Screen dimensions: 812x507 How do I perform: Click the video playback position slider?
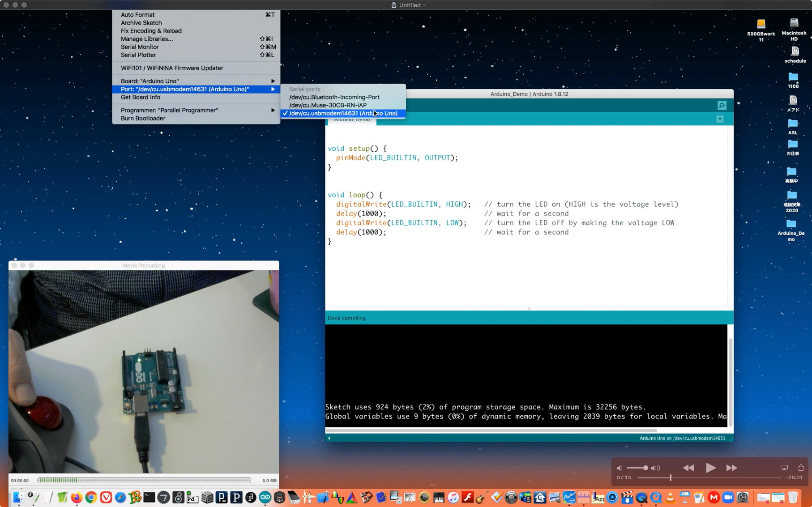tap(670, 478)
